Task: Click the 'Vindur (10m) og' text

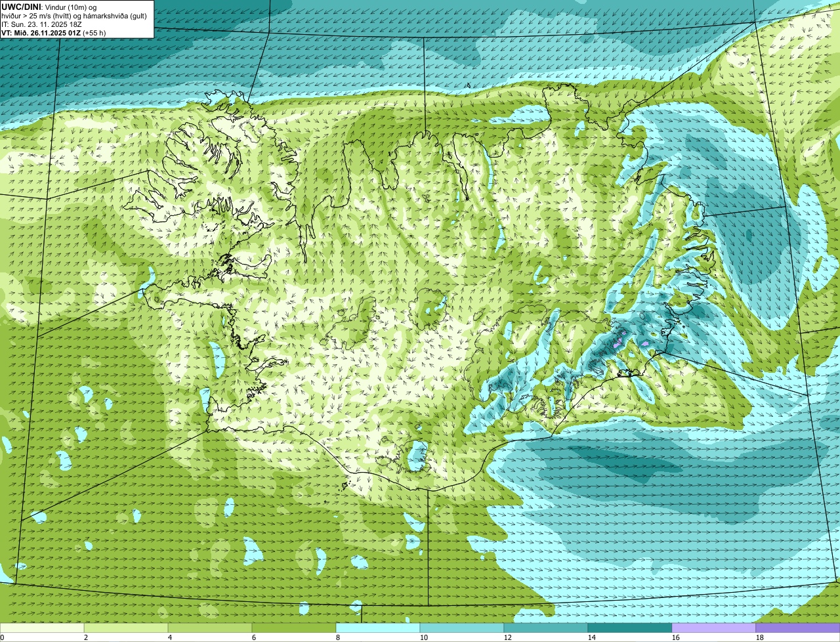Action: point(71,7)
